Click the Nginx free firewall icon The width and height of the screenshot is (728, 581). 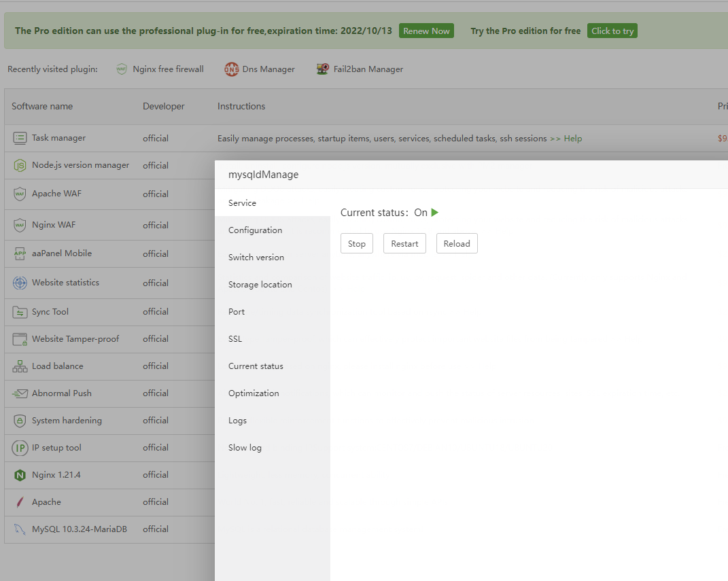(x=121, y=69)
